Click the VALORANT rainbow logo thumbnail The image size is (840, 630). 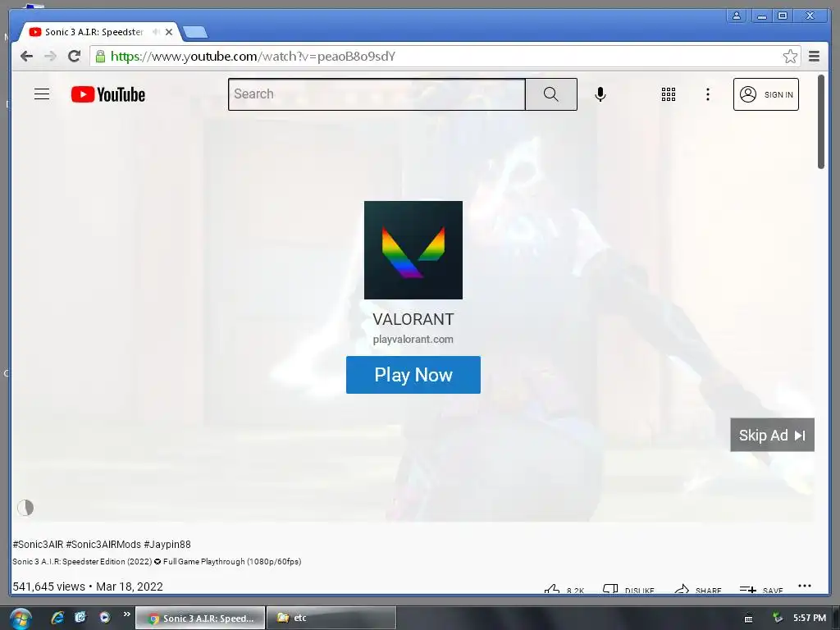click(413, 250)
